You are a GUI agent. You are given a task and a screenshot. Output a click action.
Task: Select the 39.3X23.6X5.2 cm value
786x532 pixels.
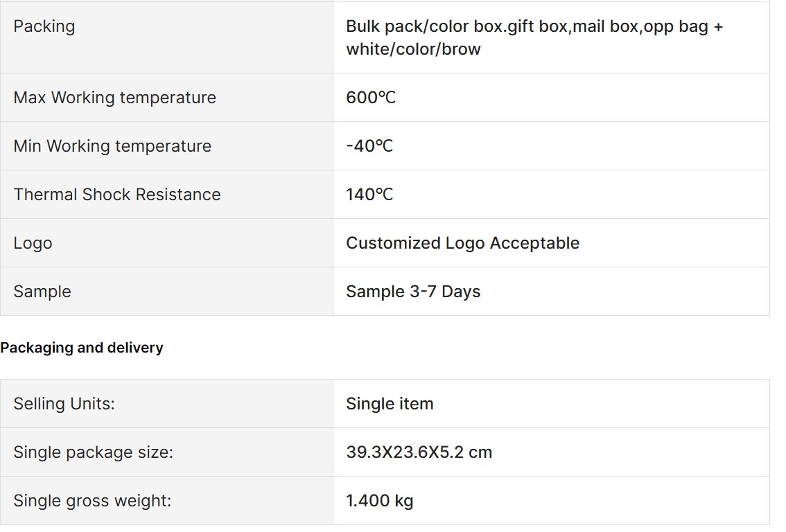(x=419, y=452)
